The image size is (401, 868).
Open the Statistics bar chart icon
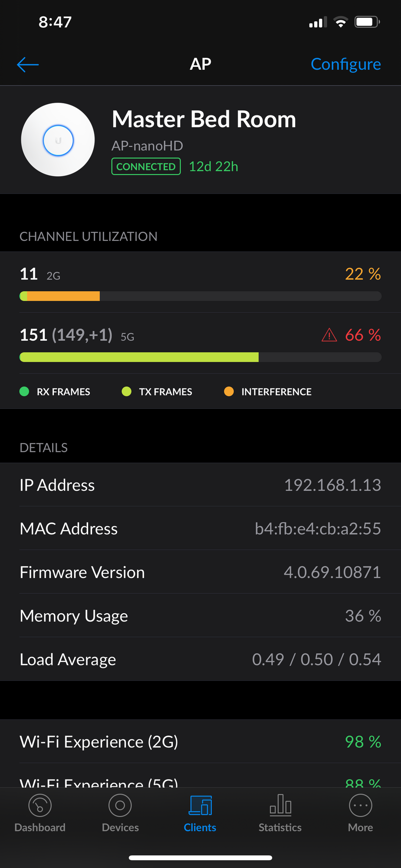[280, 806]
